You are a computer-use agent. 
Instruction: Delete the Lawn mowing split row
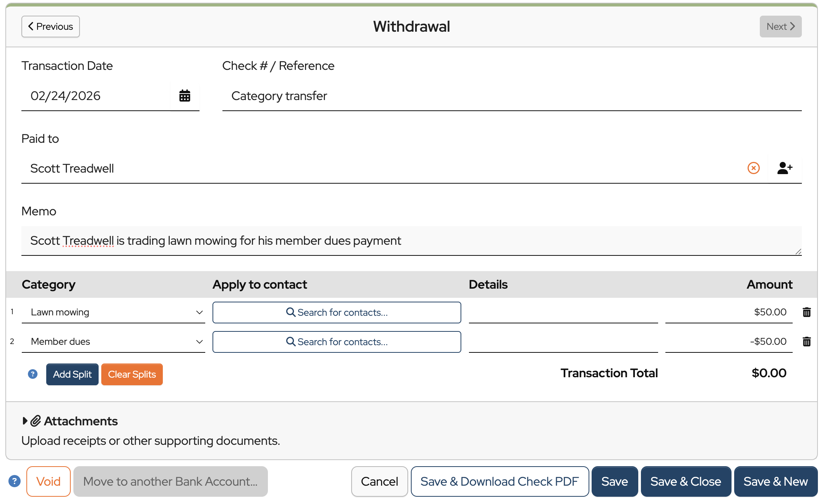coord(806,312)
